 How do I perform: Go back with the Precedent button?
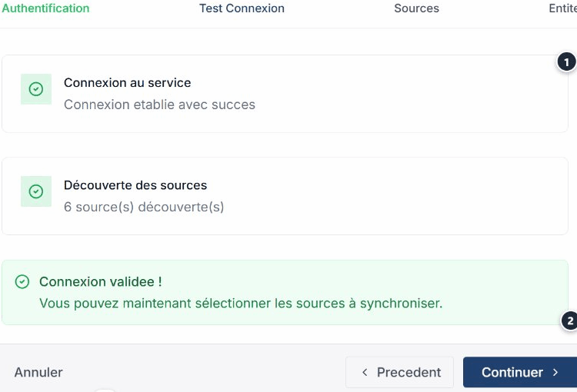coord(399,373)
